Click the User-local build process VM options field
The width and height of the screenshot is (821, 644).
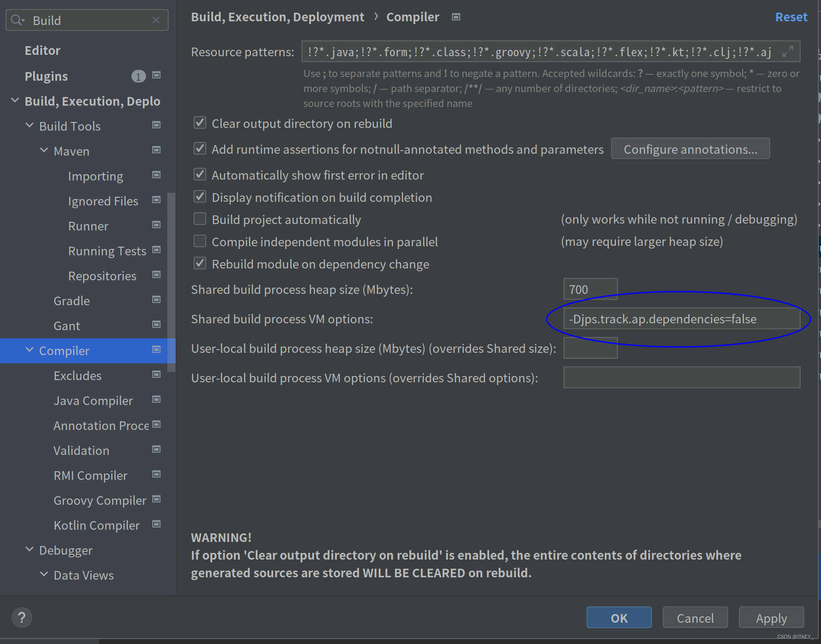(682, 377)
